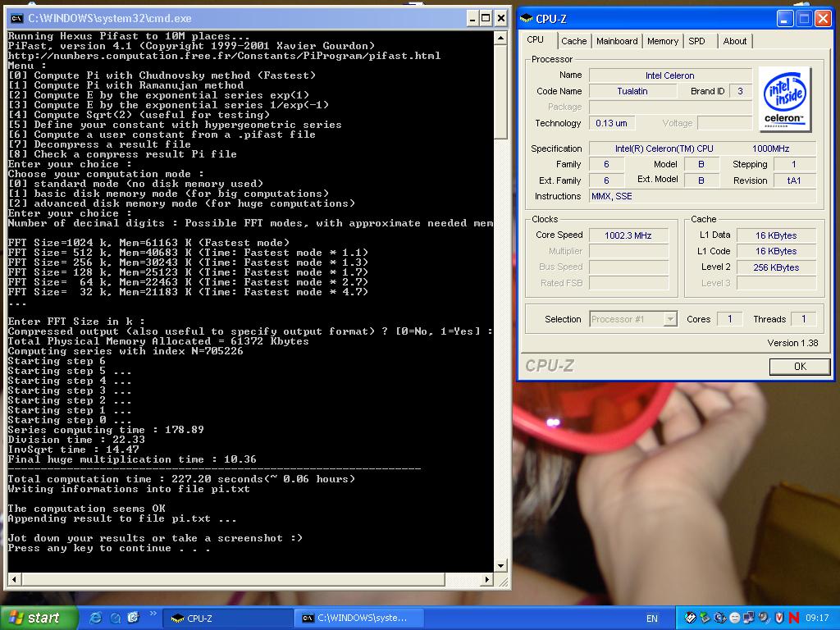This screenshot has height=630, width=840.
Task: Click the Intel Inside Celeron logo
Action: 784,99
